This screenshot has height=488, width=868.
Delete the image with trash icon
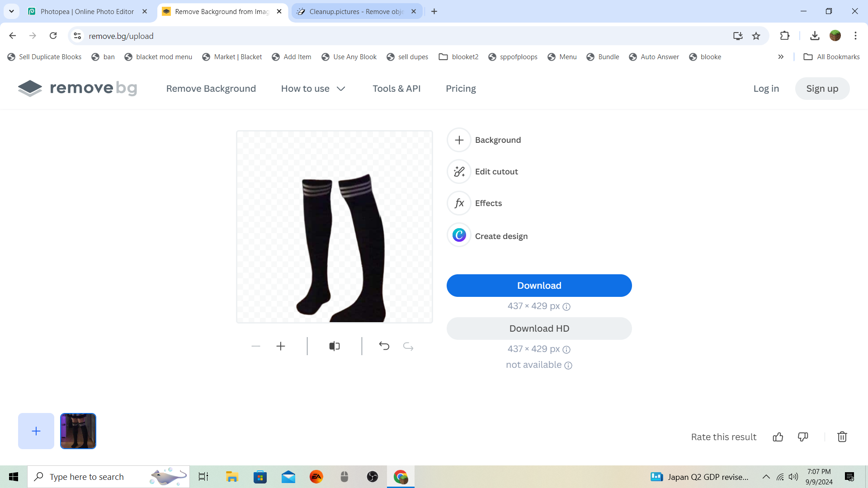click(x=842, y=437)
